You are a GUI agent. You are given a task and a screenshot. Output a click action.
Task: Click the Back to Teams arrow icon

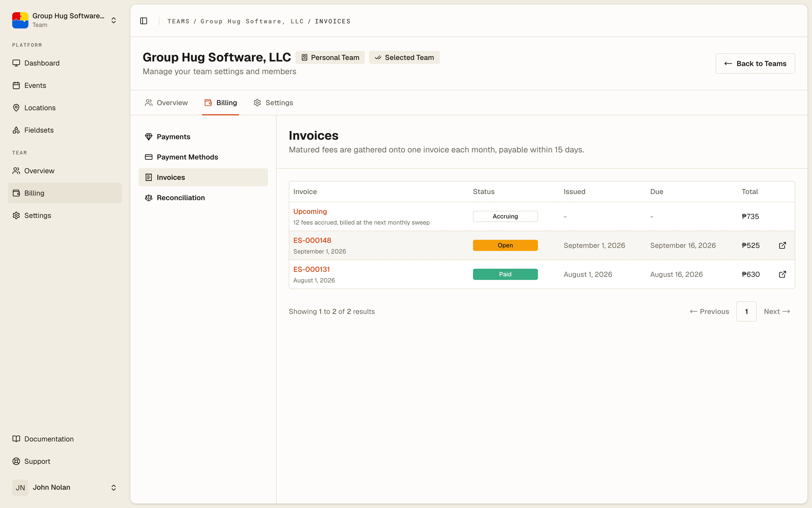click(728, 63)
